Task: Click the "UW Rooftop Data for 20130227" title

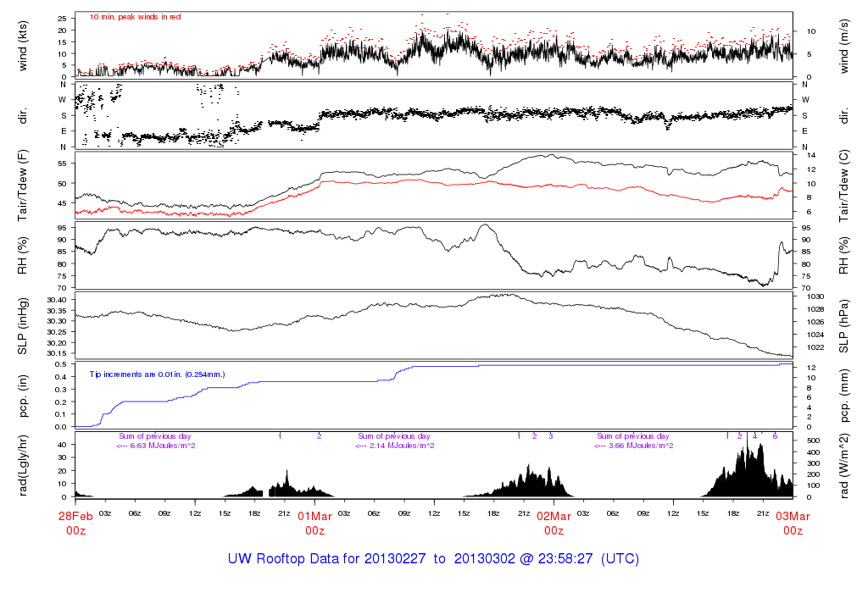Action: pos(327,559)
